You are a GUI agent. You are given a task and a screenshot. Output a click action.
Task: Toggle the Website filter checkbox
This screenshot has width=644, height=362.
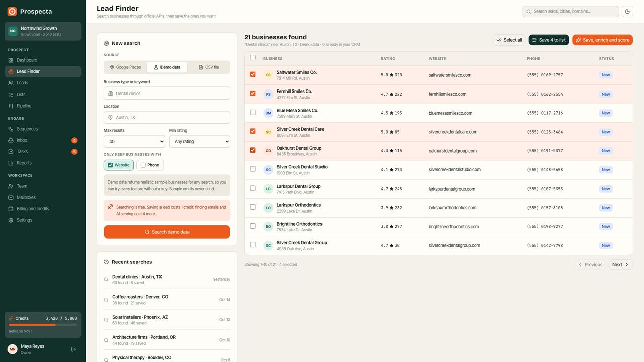click(110, 165)
